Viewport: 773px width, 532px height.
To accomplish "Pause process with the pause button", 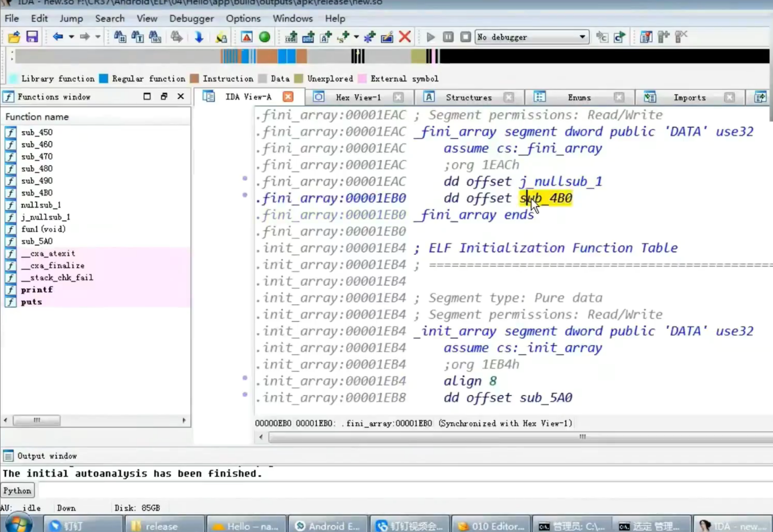I will [x=448, y=37].
